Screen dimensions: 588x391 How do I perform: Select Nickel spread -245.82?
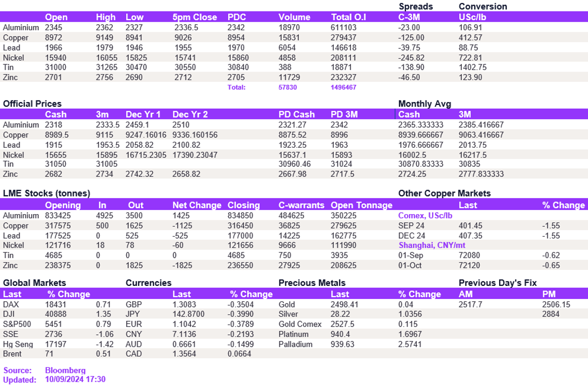click(411, 58)
